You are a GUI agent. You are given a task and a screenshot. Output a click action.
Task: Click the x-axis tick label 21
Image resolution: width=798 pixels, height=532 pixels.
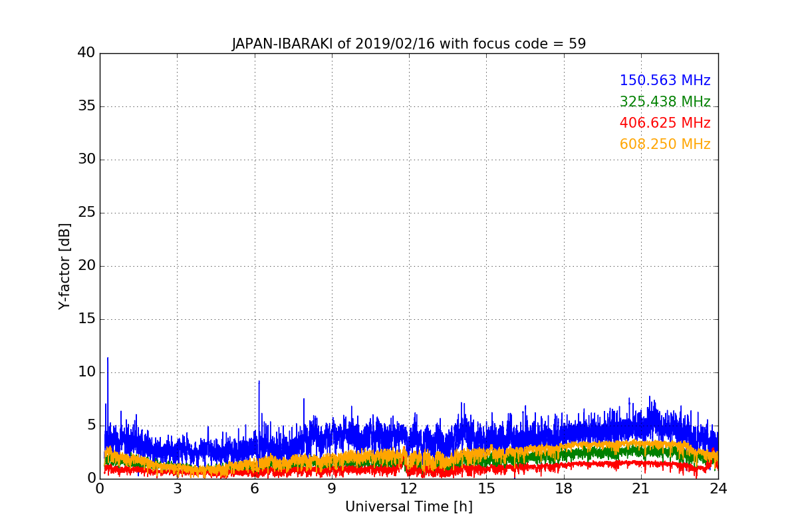point(641,489)
